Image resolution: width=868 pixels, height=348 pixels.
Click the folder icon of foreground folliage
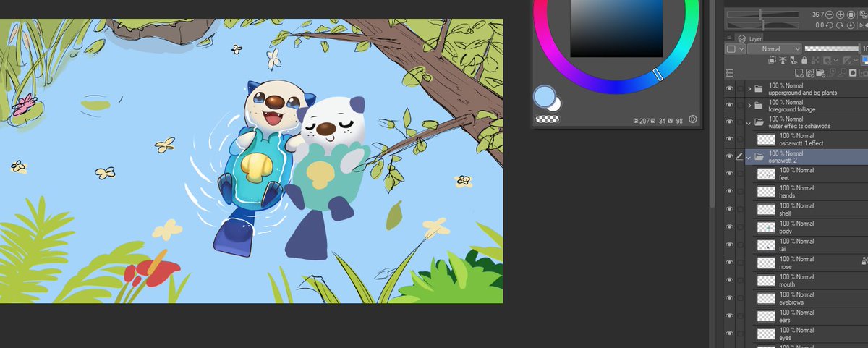(758, 106)
